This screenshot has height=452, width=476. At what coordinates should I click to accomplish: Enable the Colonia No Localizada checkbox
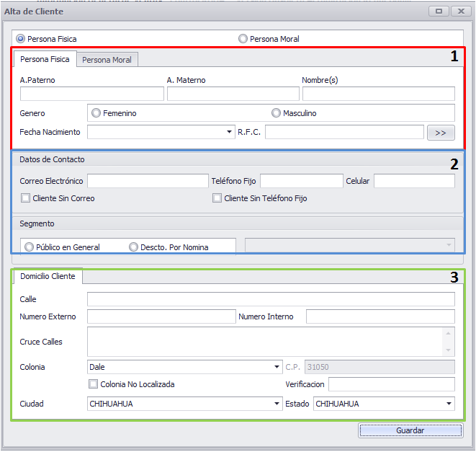(93, 384)
